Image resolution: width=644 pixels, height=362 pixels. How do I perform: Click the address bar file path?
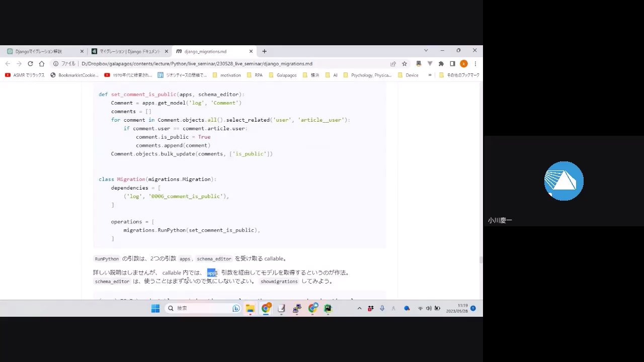[196, 64]
